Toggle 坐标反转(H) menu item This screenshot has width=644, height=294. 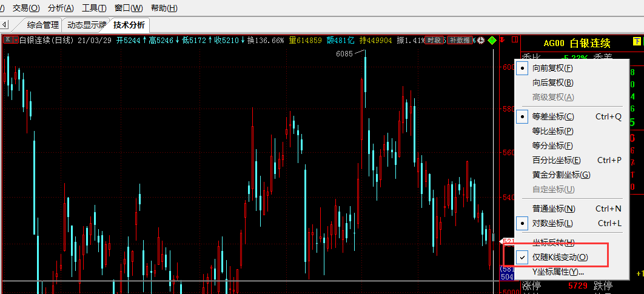(x=571, y=242)
